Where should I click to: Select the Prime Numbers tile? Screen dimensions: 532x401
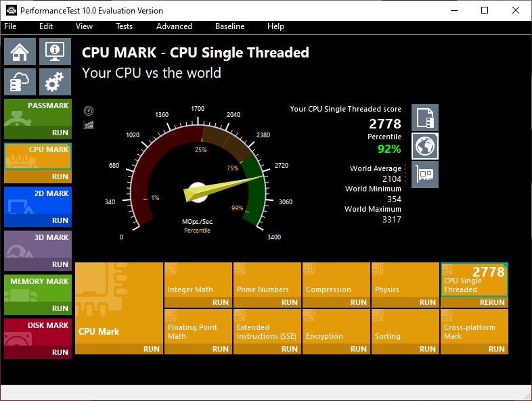click(267, 280)
